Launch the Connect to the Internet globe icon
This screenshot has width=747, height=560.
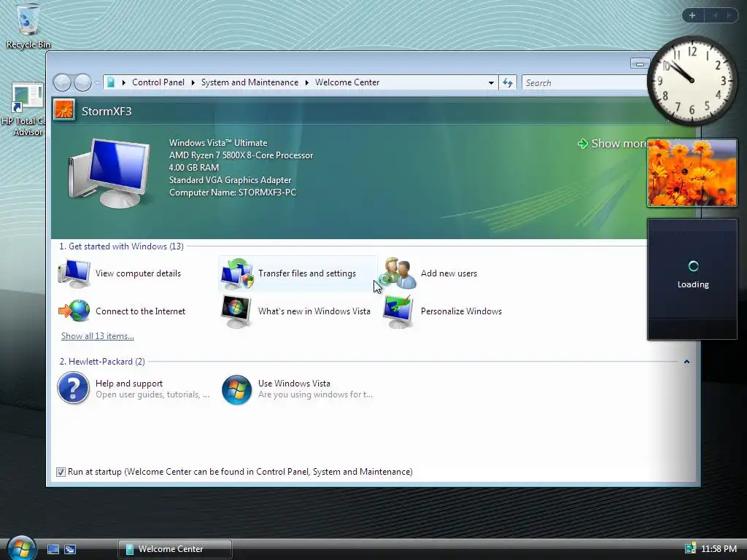pyautogui.click(x=74, y=311)
